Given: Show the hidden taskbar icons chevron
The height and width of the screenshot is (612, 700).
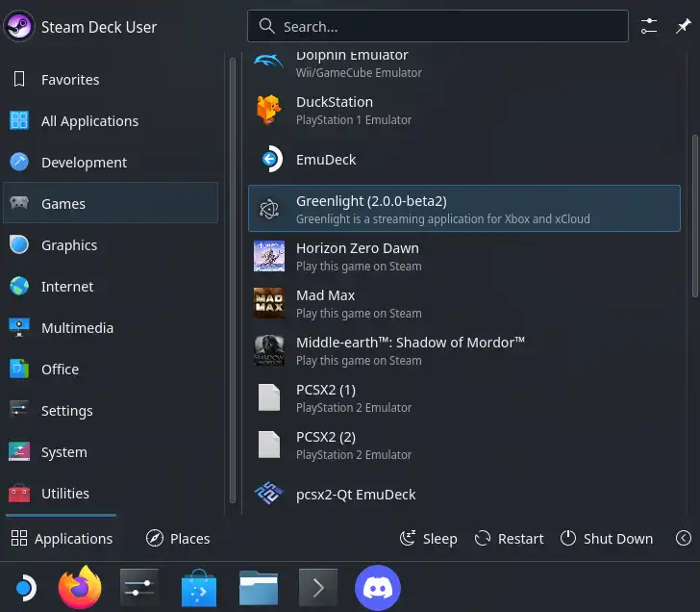Looking at the screenshot, I should (319, 588).
